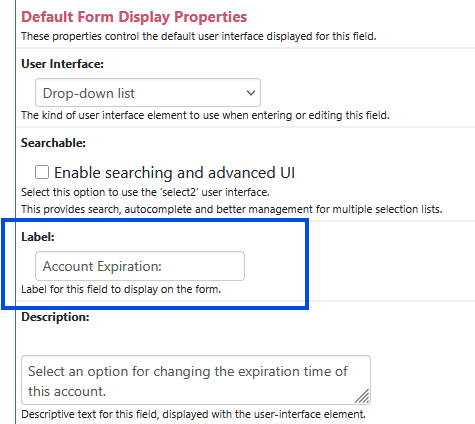This screenshot has width=475, height=424.
Task: Click the 'select2' user interface help text
Action: click(145, 192)
